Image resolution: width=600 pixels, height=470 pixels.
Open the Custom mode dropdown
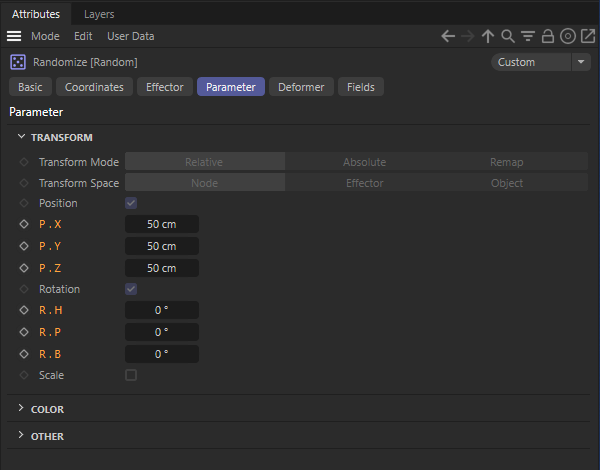(x=541, y=62)
